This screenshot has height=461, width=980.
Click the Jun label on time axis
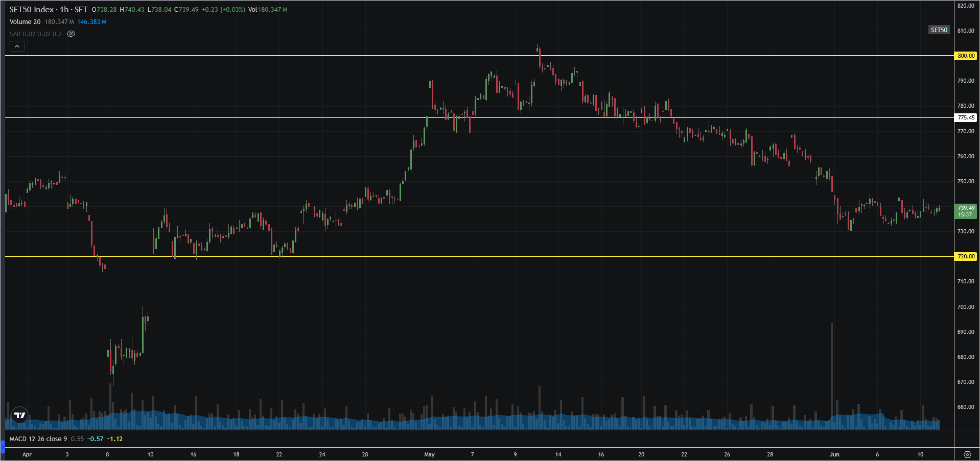coord(834,454)
